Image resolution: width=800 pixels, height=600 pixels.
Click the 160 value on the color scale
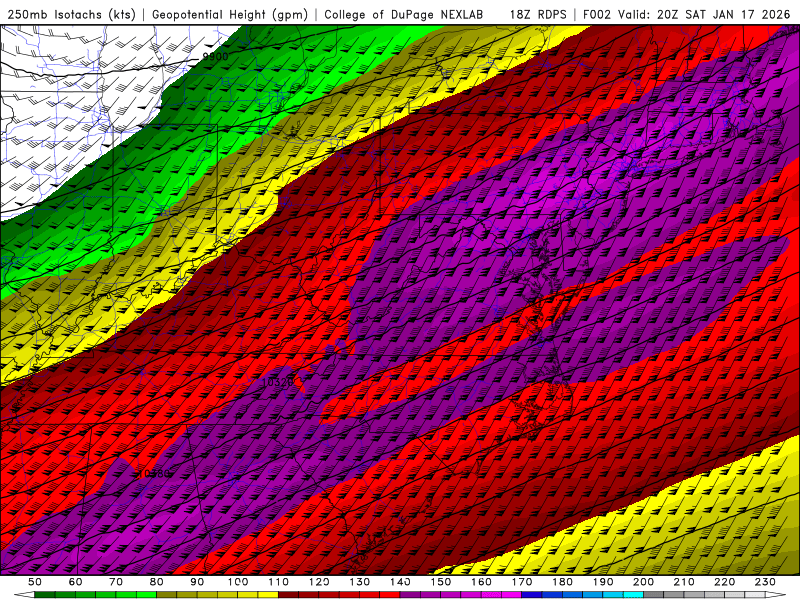tap(481, 582)
